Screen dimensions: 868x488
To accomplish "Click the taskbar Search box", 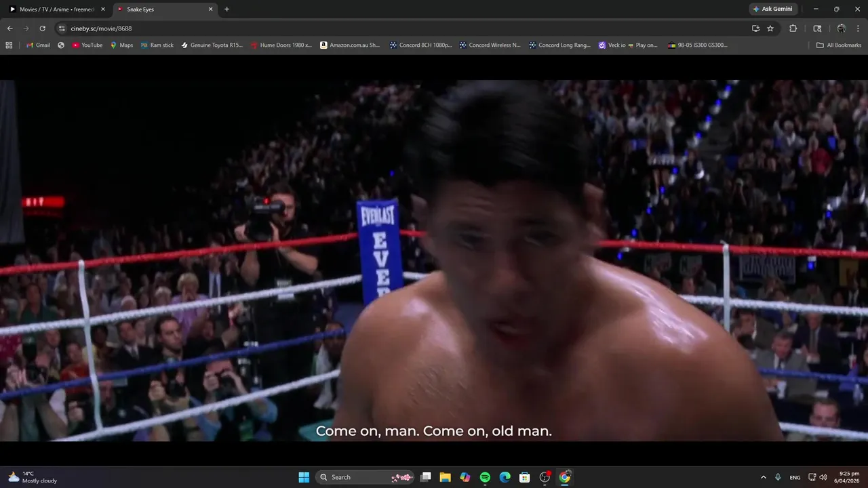I will (x=366, y=477).
